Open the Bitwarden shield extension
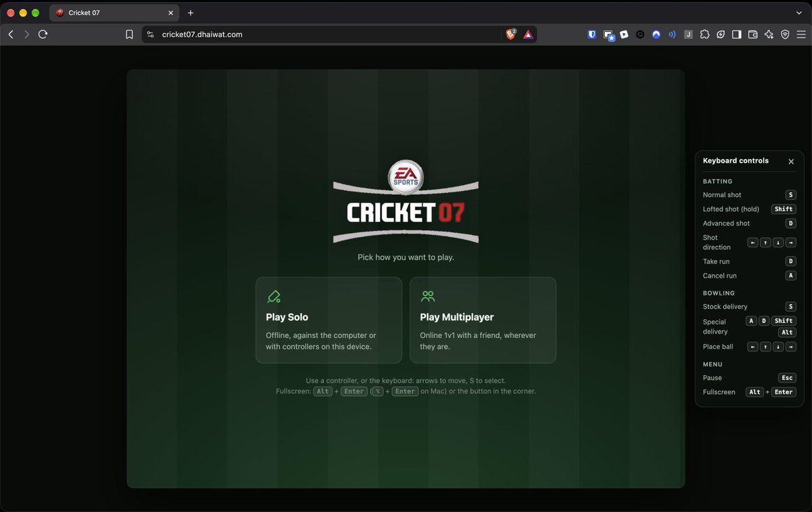Screen dimensions: 812x512 pos(592,34)
